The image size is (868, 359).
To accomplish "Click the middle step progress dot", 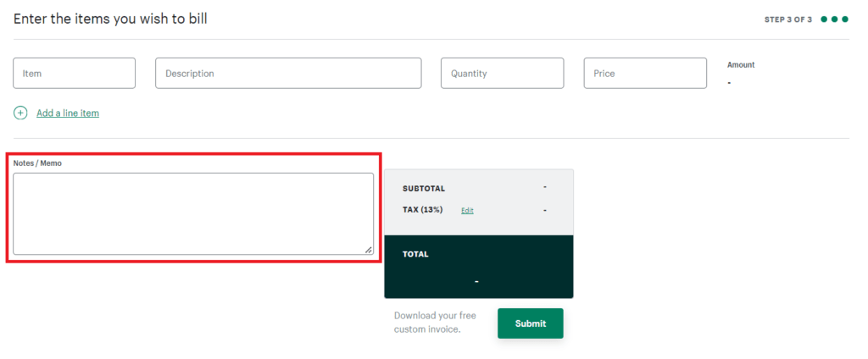I will [x=834, y=19].
